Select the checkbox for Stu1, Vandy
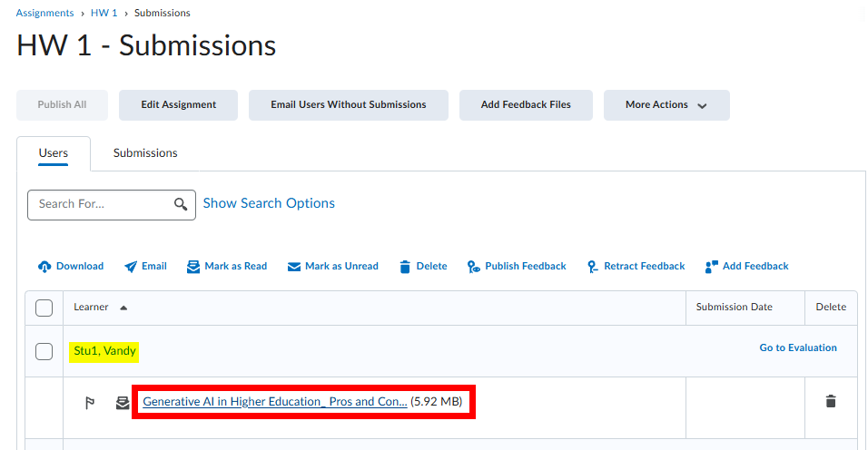 (44, 351)
